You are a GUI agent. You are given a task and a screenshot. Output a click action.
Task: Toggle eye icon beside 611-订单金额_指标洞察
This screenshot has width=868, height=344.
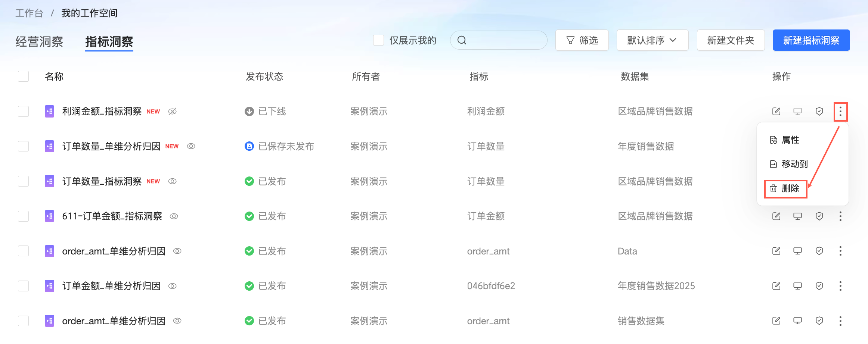[174, 216]
